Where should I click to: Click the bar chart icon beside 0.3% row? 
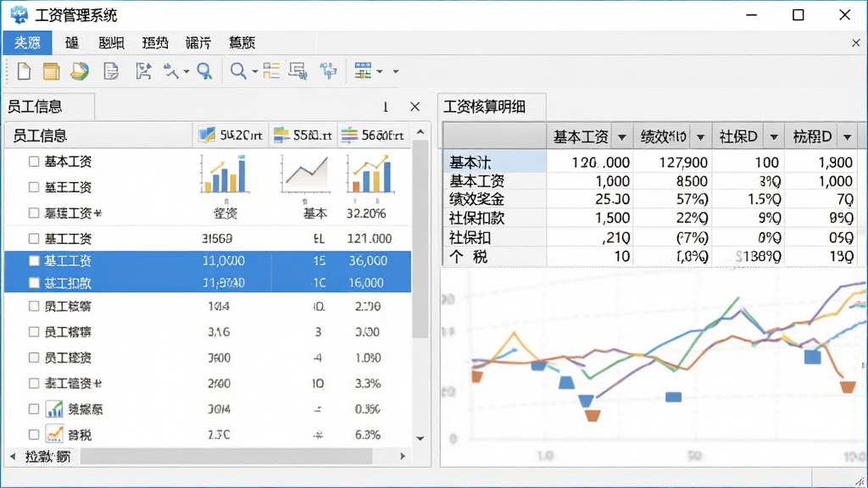(x=54, y=409)
